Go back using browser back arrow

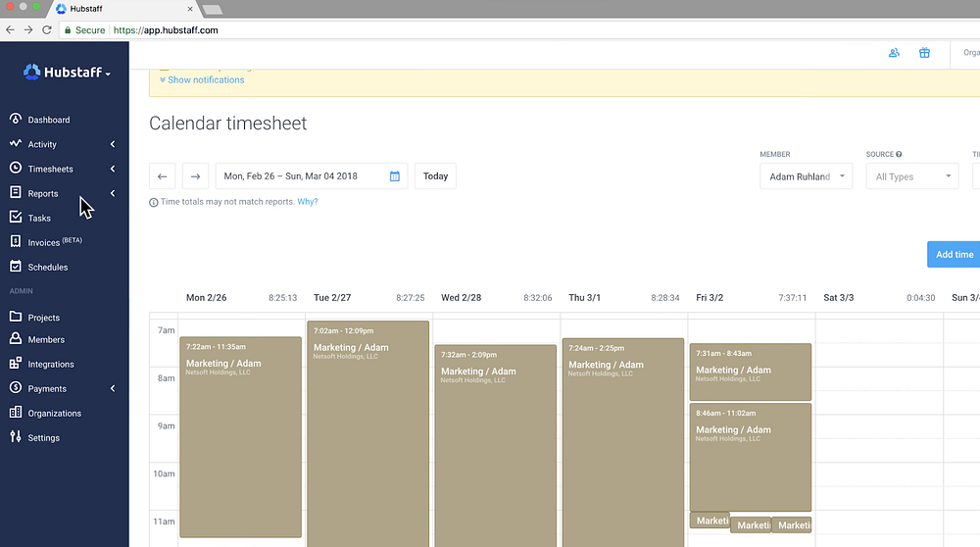point(10,29)
